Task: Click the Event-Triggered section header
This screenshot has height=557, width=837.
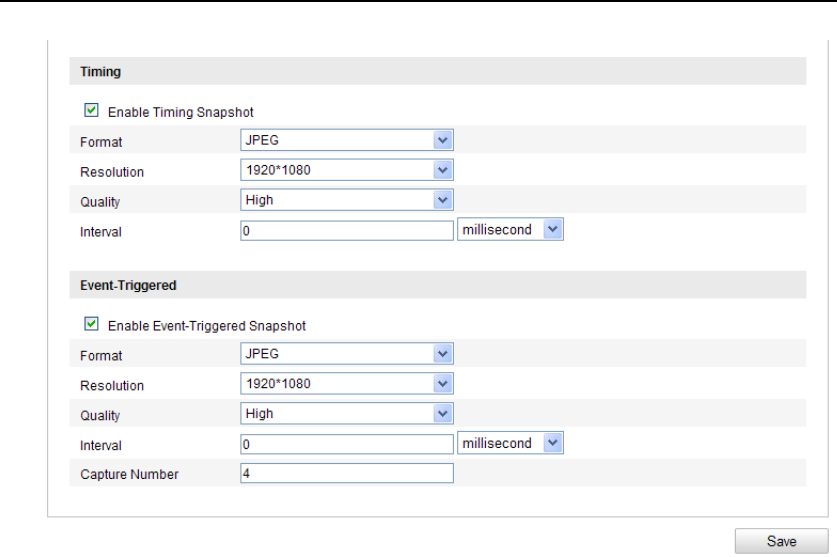Action: click(128, 285)
